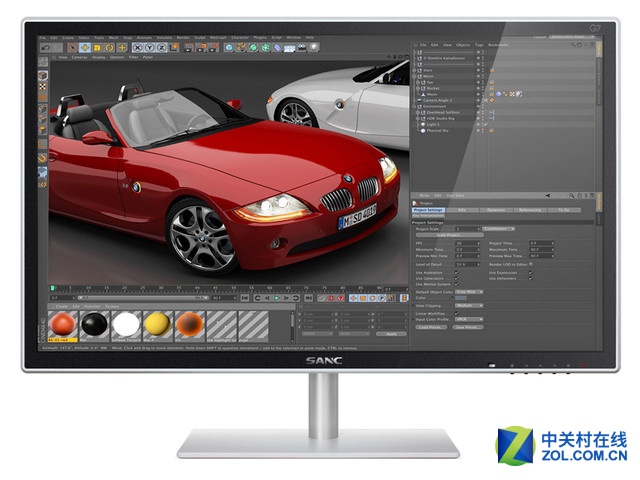Enable the Use Animation checkbox

(x=458, y=272)
